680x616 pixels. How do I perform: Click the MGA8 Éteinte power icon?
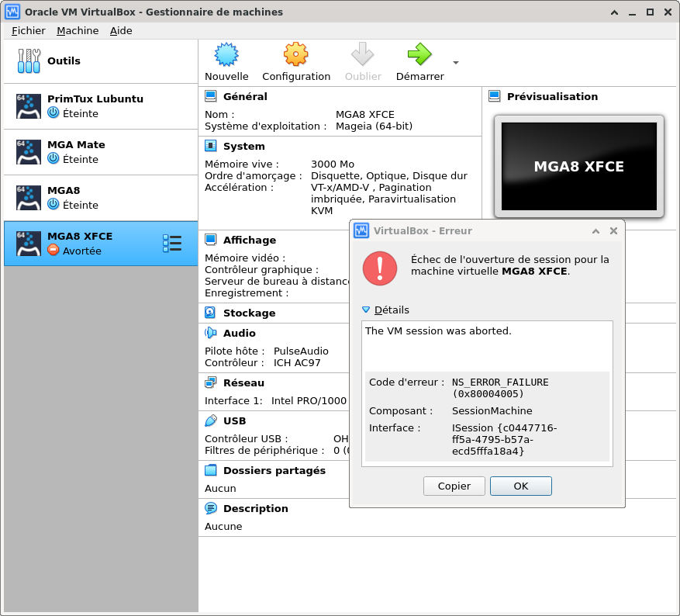(53, 204)
